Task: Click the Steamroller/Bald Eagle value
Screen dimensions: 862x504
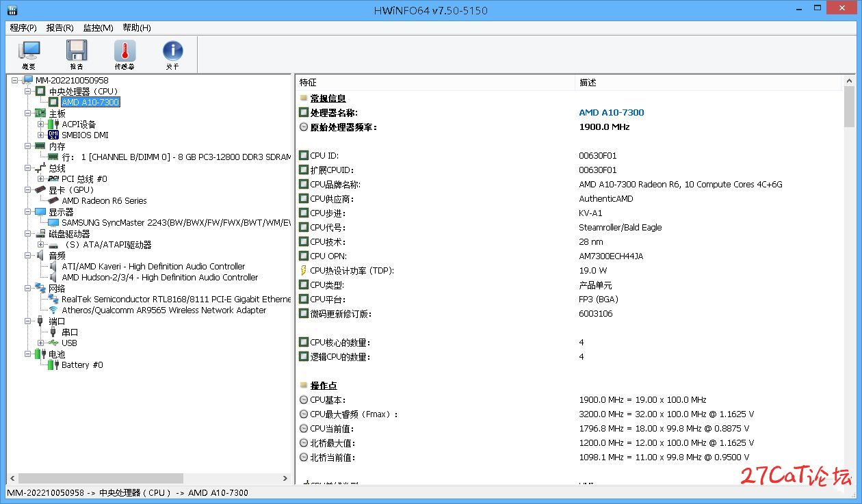Action: (x=621, y=227)
